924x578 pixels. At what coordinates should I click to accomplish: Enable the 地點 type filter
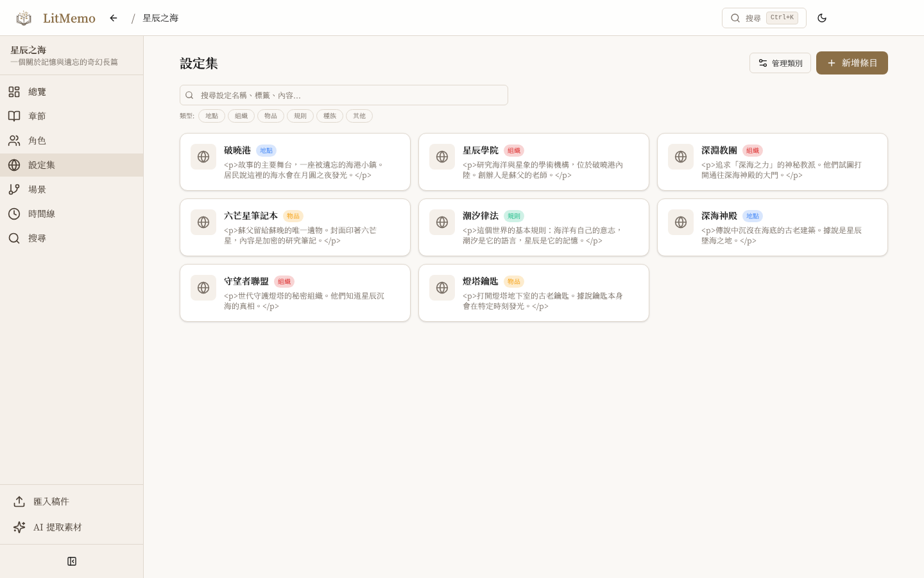click(212, 116)
